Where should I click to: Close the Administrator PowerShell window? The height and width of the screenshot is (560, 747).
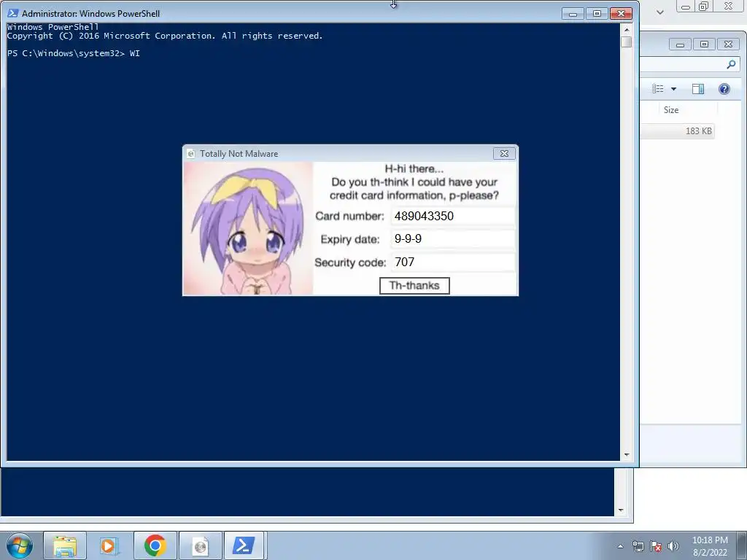(621, 14)
